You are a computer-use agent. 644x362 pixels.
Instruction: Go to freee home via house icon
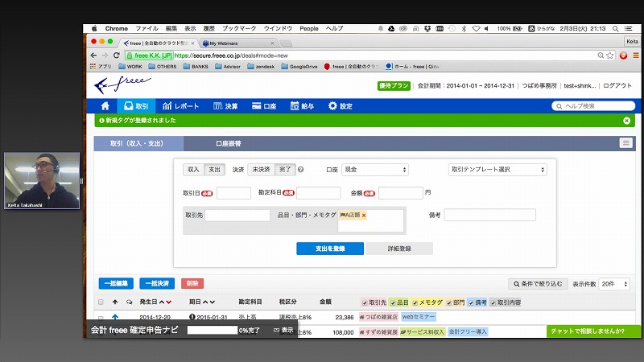(x=105, y=106)
